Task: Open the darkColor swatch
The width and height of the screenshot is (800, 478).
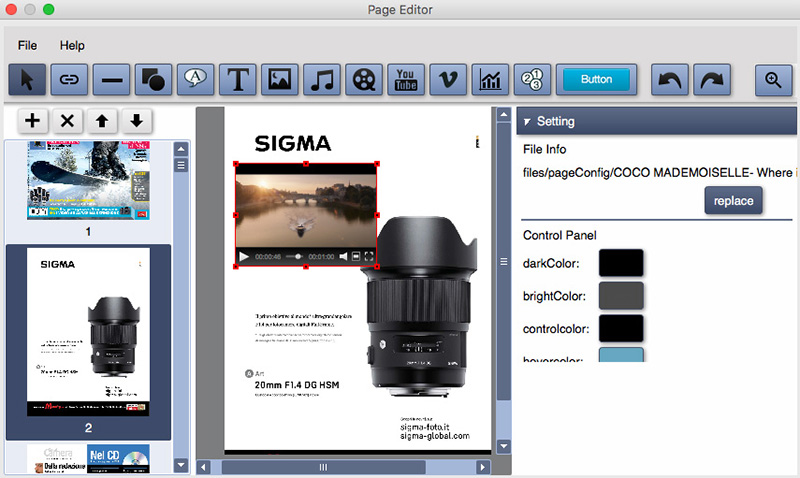Action: pyautogui.click(x=621, y=263)
